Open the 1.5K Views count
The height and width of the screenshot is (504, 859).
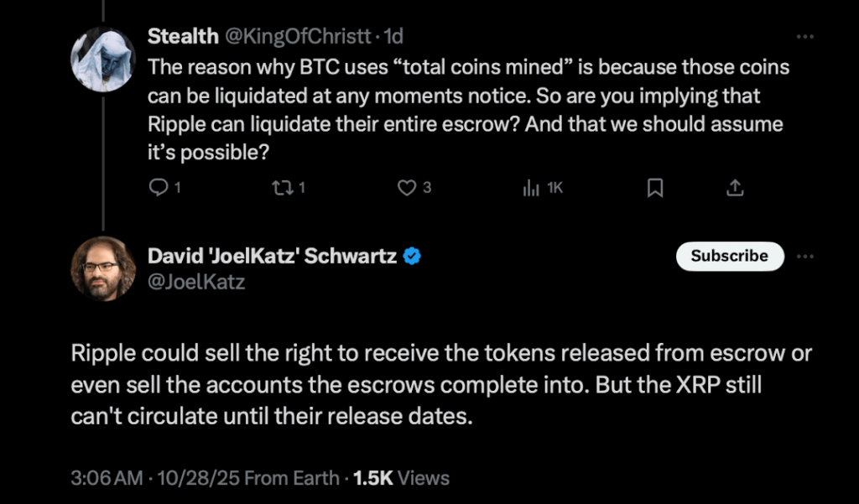tap(401, 478)
